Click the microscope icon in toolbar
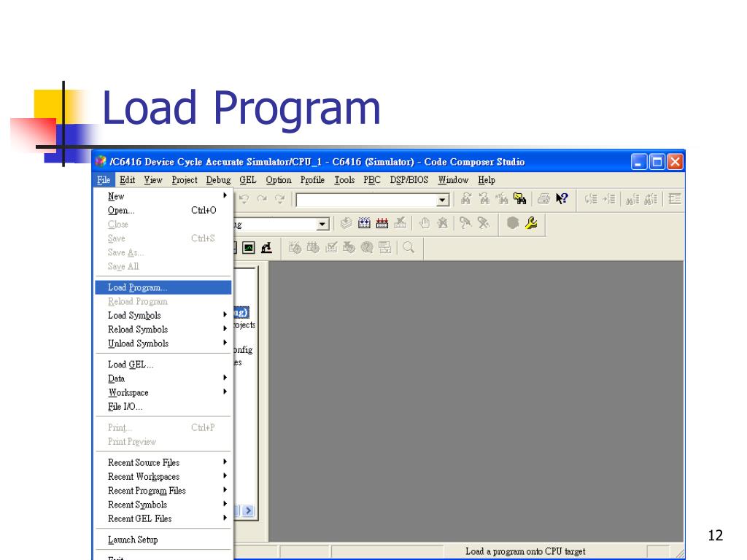Image resolution: width=747 pixels, height=560 pixels. 267,248
